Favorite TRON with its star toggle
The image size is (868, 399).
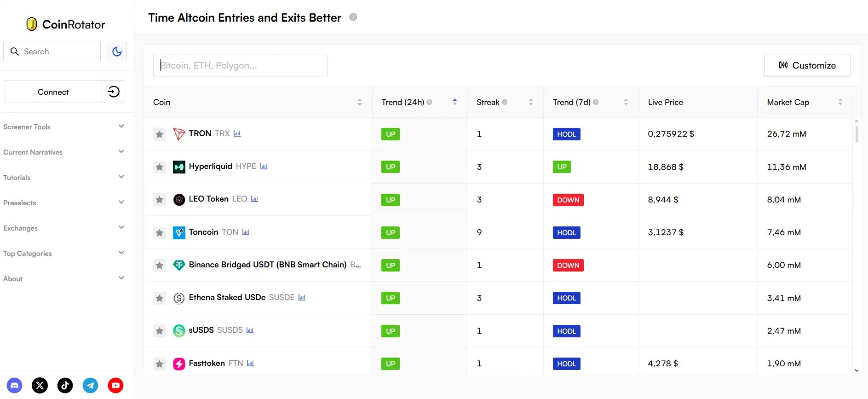tap(160, 134)
